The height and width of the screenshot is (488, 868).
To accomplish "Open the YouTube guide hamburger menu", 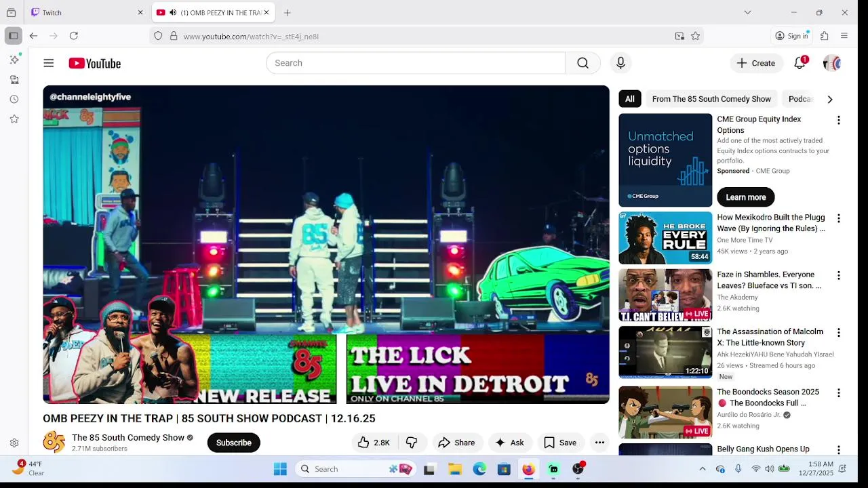I will tap(48, 63).
